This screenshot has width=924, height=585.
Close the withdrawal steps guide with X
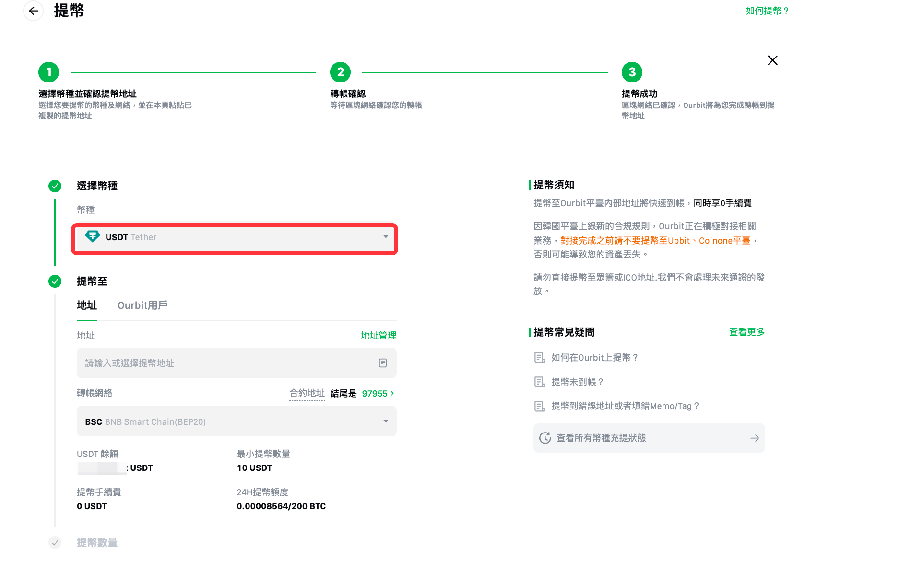coord(772,60)
